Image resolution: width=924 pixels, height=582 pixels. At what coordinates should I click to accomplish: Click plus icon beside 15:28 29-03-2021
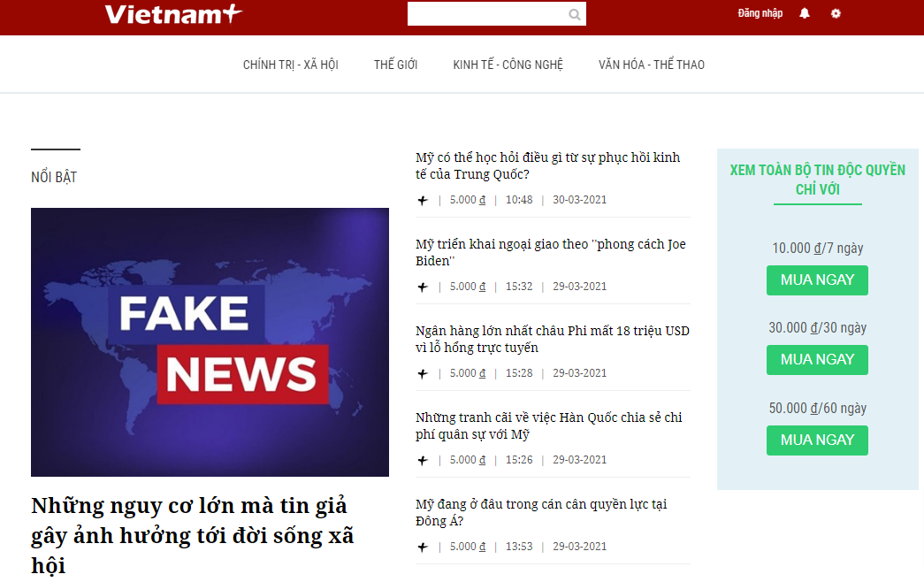point(423,374)
